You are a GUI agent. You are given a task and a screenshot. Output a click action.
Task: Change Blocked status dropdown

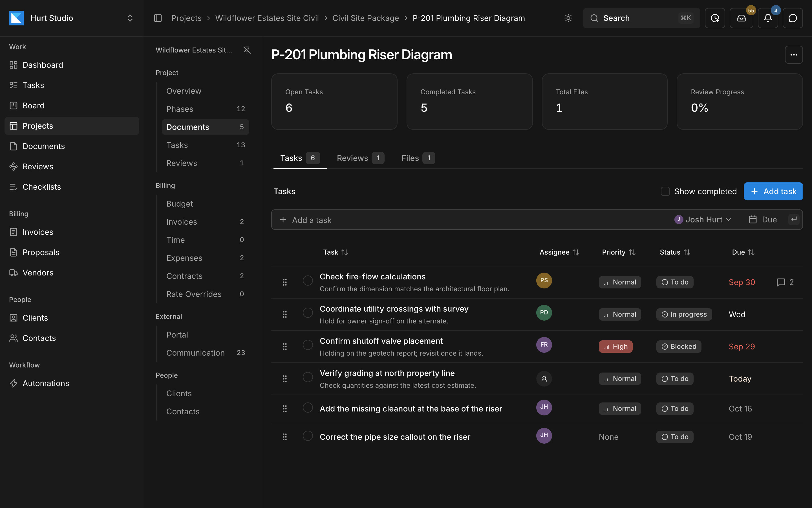click(x=678, y=346)
